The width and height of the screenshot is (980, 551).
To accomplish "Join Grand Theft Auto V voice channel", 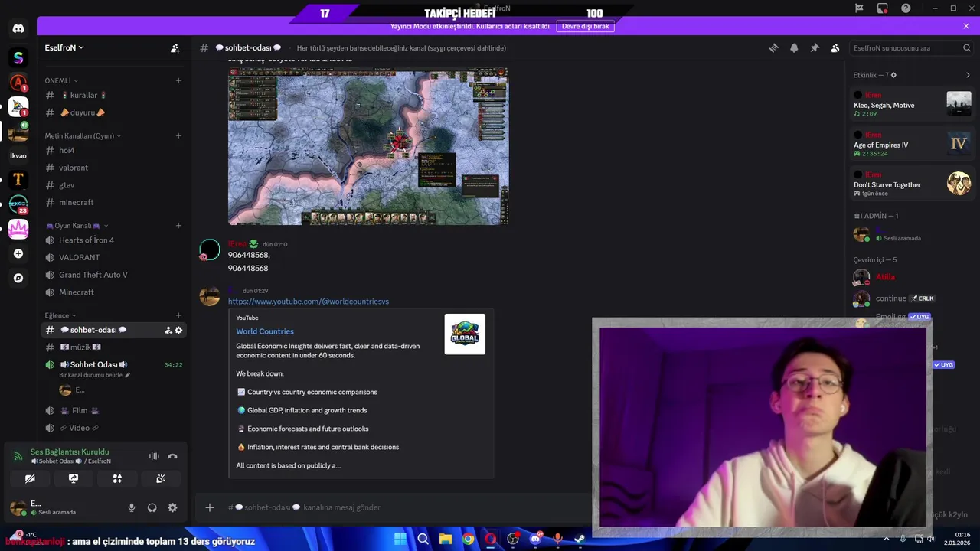I will pos(113,275).
